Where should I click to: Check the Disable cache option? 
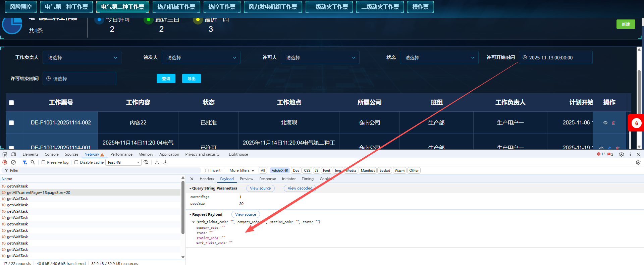tap(76, 162)
